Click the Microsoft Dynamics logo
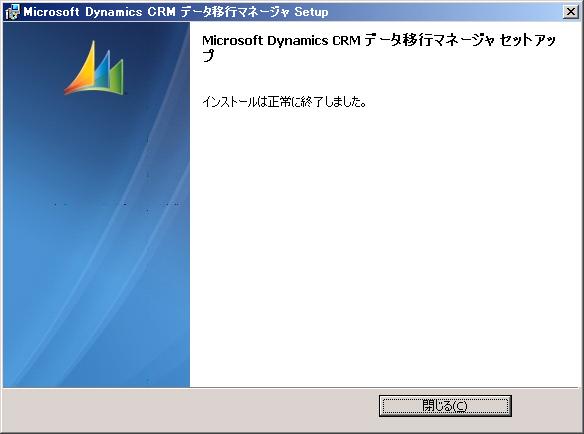Viewport: 584px width, 434px height. click(94, 67)
